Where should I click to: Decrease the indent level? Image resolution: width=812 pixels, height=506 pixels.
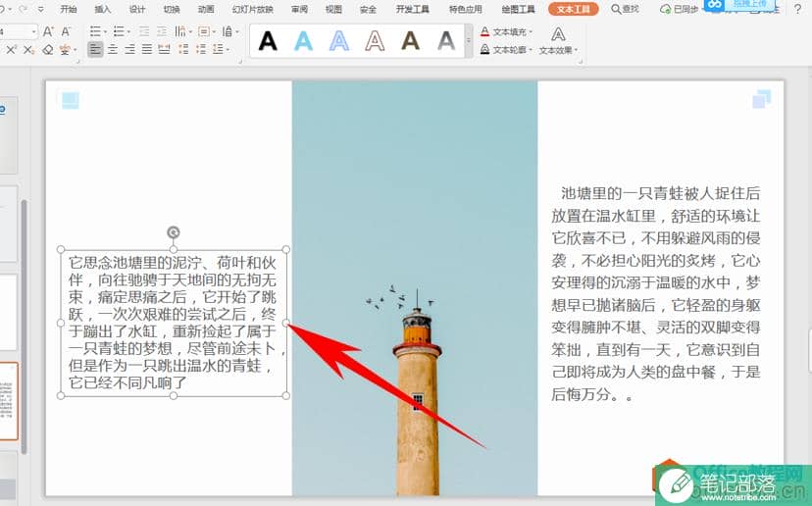tap(144, 31)
